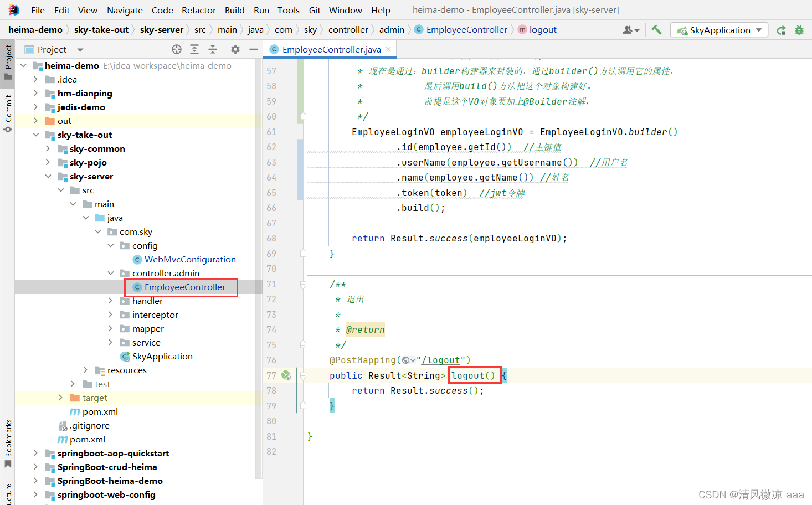Open the SkyApplication run configuration dropdown
This screenshot has height=505, width=812.
click(719, 30)
